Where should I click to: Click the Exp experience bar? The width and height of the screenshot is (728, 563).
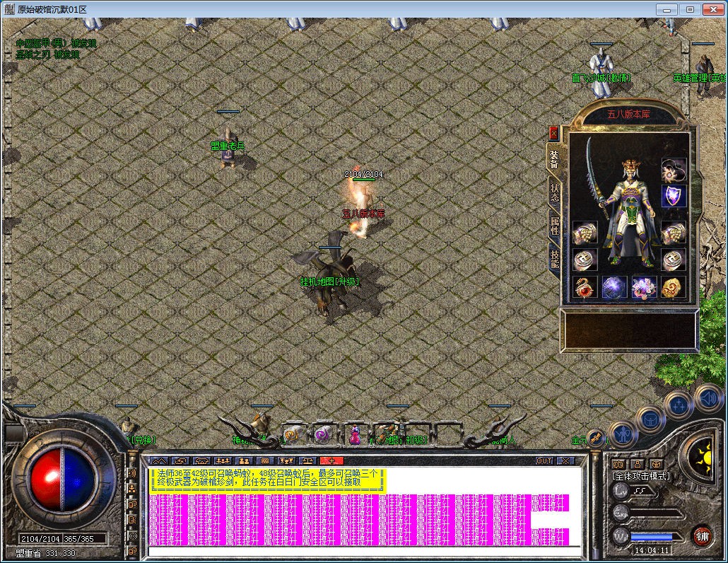(x=657, y=513)
